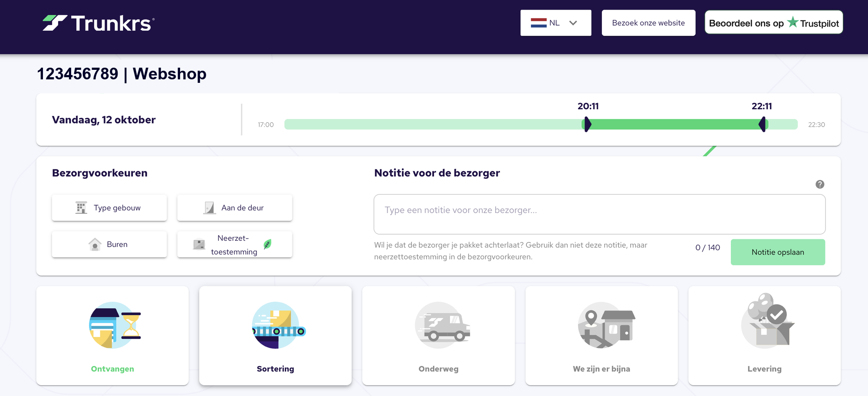Select the Ontvangen status card icon

tap(114, 325)
